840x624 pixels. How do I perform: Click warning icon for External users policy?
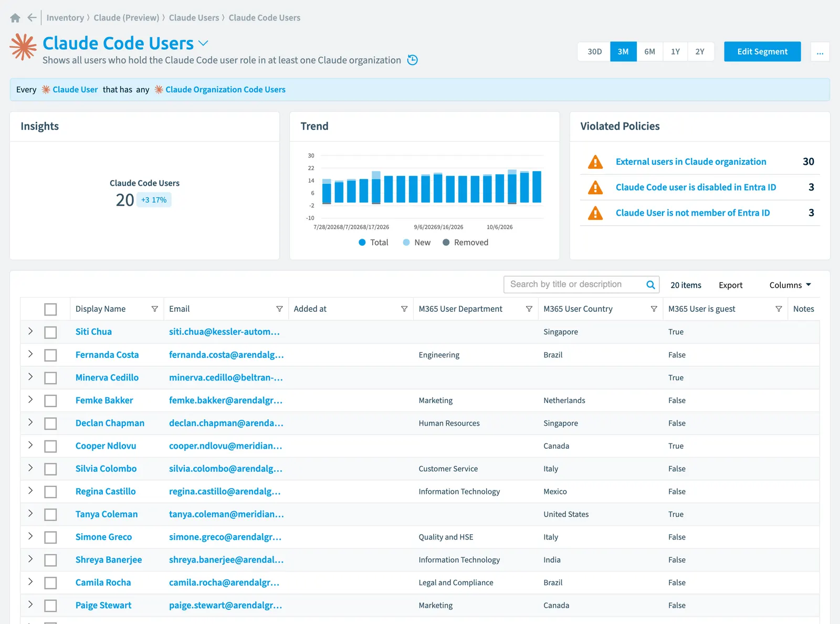point(595,162)
